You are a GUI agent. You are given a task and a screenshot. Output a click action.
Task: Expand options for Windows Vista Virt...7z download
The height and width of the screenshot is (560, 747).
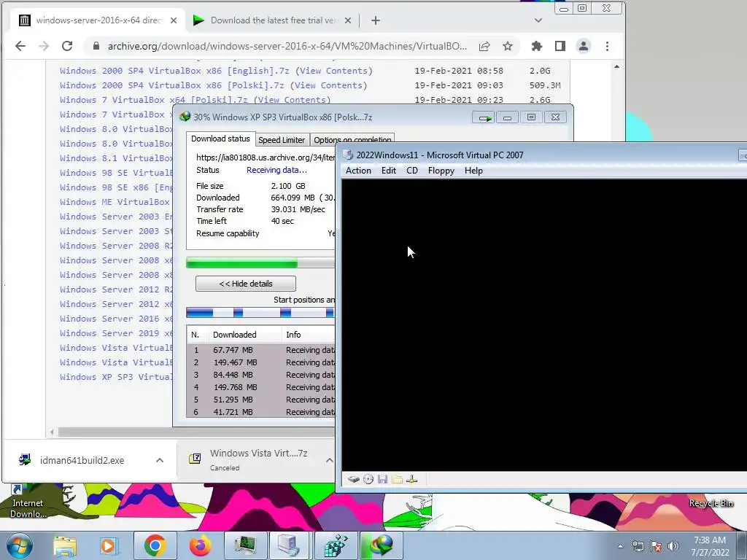point(329,460)
